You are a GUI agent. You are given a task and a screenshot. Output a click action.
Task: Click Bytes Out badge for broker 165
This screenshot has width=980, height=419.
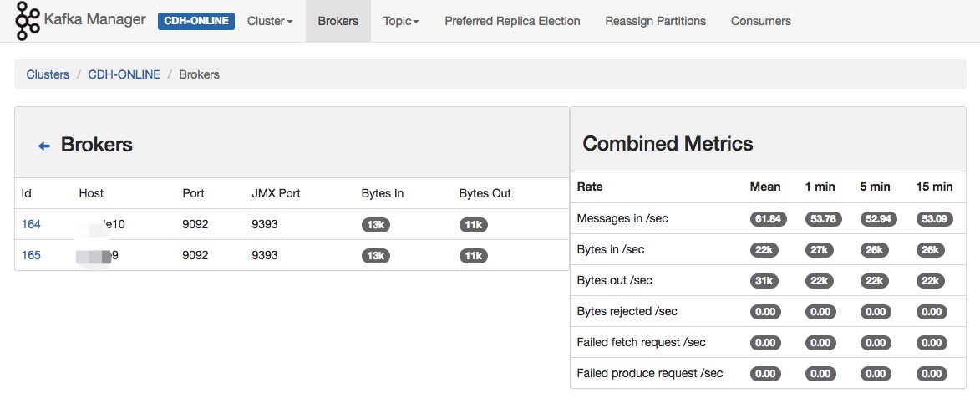[x=474, y=256]
